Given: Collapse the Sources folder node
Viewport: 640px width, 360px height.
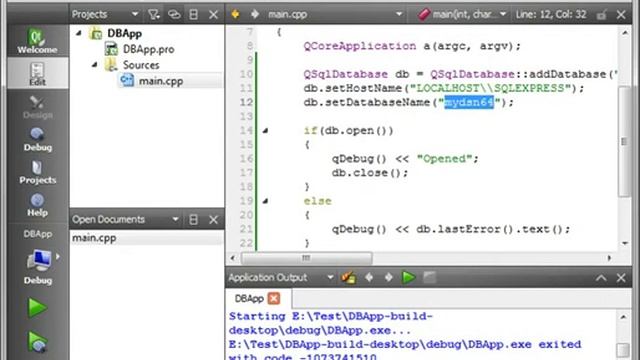Looking at the screenshot, I should tap(95, 64).
